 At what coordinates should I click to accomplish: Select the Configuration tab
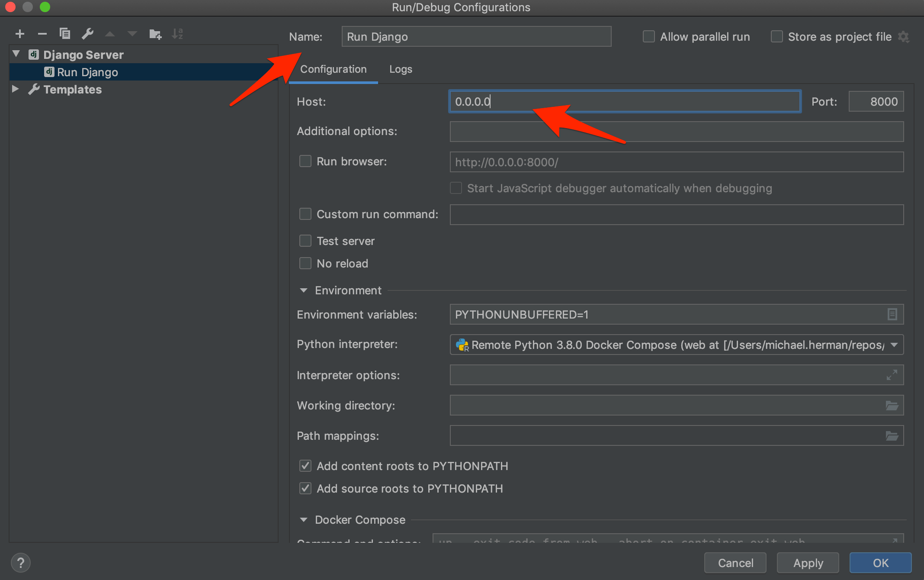pos(334,68)
